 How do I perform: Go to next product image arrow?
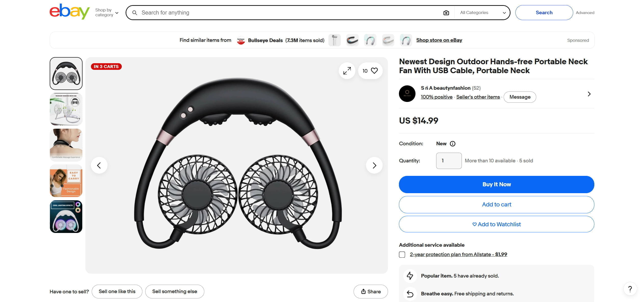click(x=374, y=165)
